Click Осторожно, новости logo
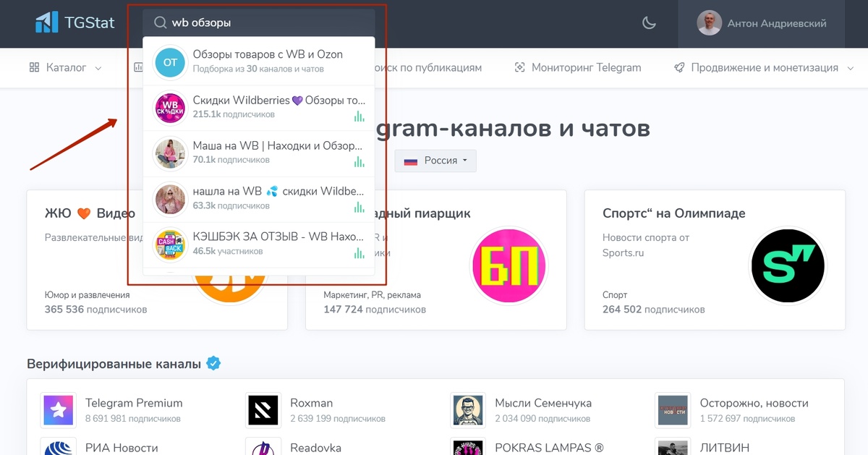 [672, 410]
